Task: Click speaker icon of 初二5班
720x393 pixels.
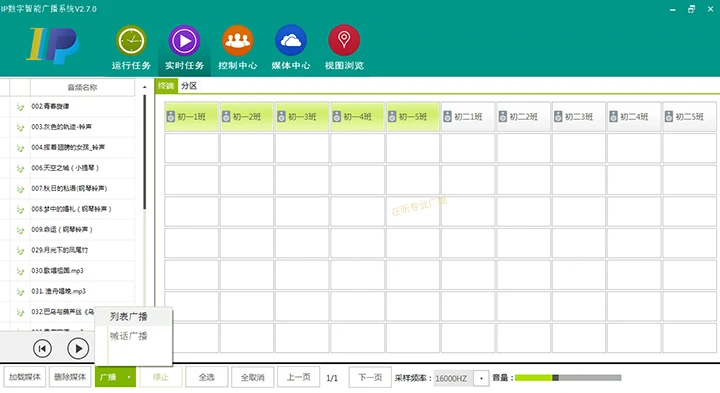Action: click(x=669, y=117)
